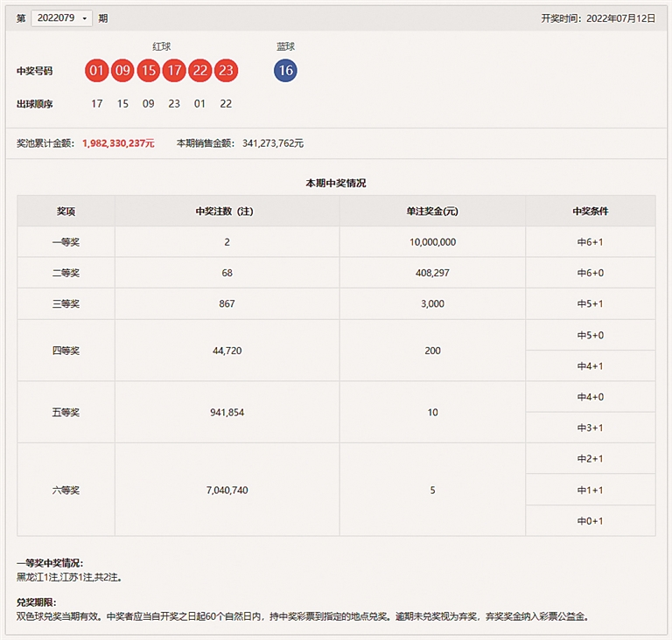Click the 二等奖 prize amount 408,297

(432, 274)
